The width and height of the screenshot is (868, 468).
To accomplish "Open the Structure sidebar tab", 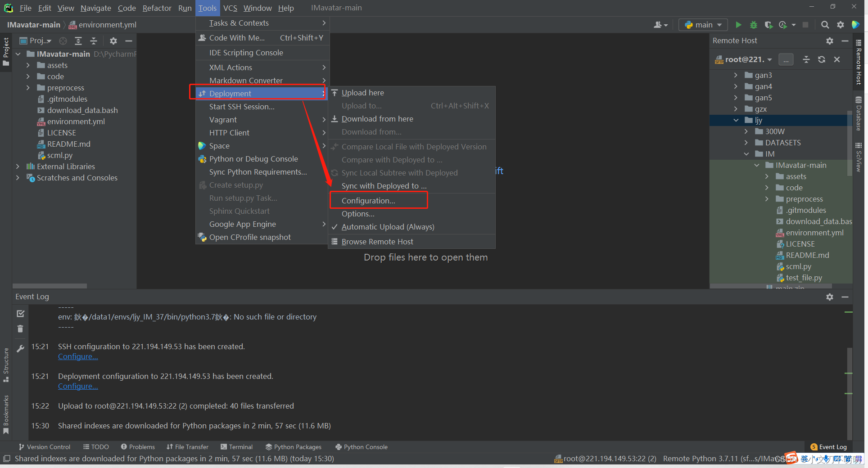I will click(6, 365).
